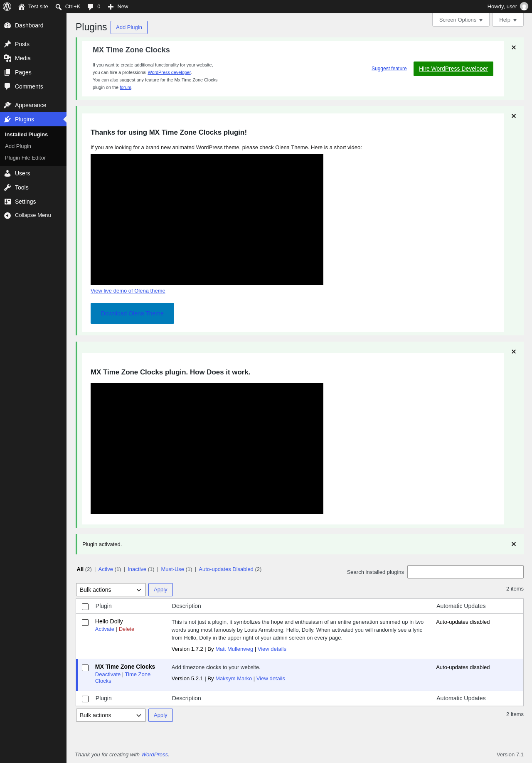Image resolution: width=532 pixels, height=763 pixels.
Task: Open the Maksym Marko author link
Action: pos(234,679)
